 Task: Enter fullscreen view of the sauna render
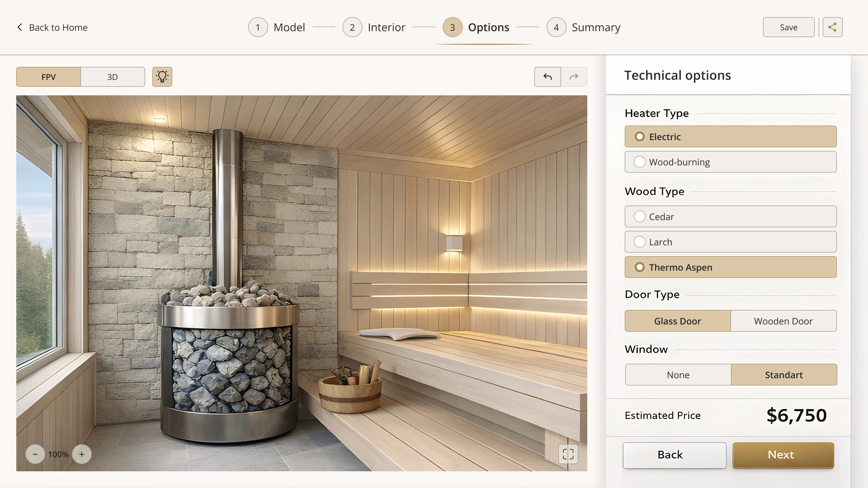(568, 454)
